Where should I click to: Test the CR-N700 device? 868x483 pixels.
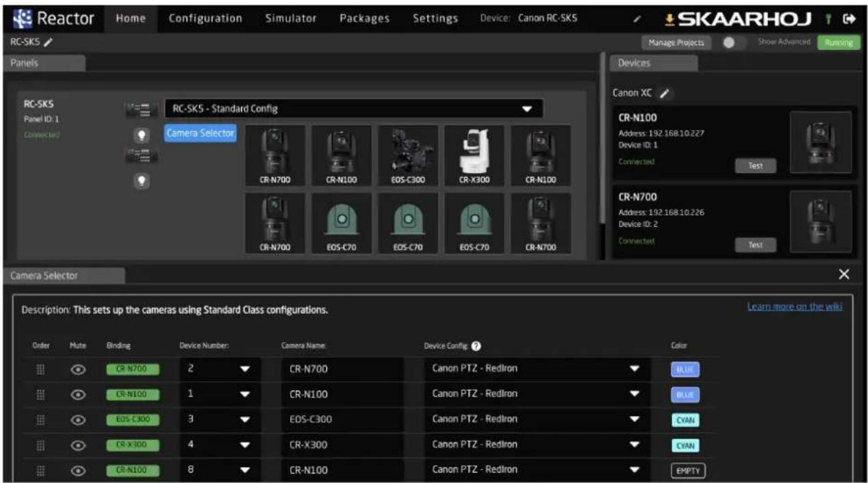(756, 244)
